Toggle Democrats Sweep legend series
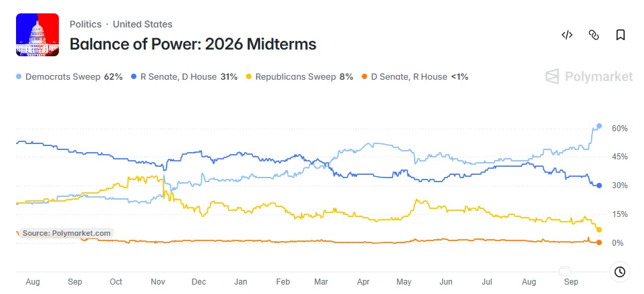Image resolution: width=644 pixels, height=294 pixels. pyautogui.click(x=70, y=76)
